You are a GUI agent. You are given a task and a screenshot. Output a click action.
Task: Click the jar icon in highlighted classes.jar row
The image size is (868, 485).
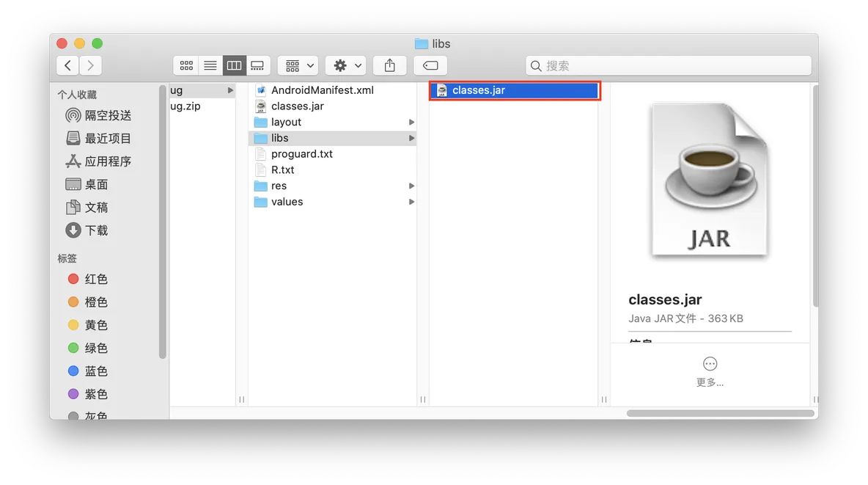[442, 90]
